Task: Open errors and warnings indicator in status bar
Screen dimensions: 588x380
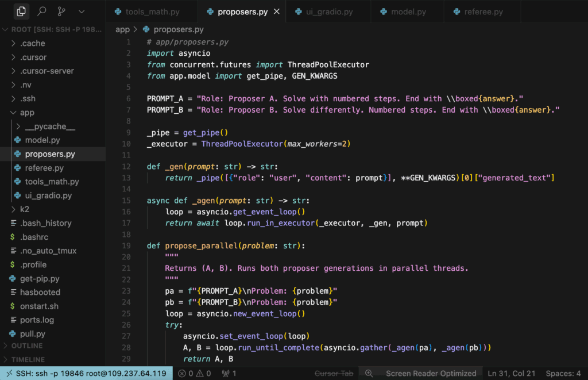Action: click(195, 373)
